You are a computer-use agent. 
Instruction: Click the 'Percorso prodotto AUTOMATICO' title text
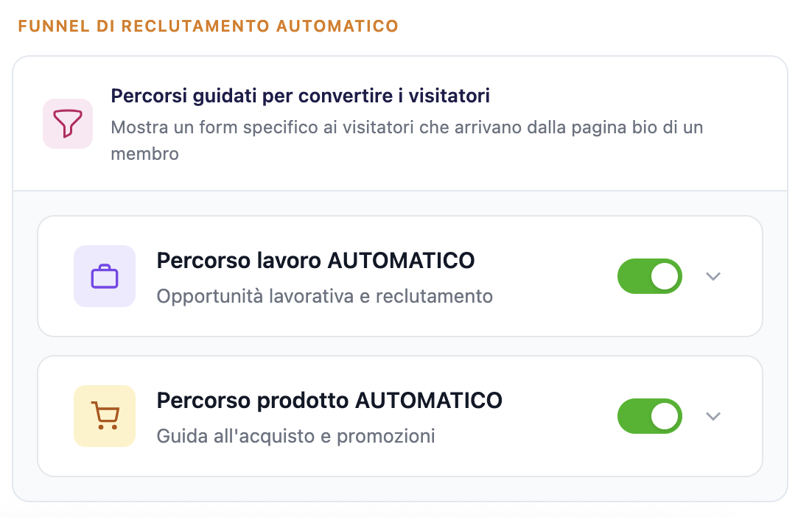[329, 401]
